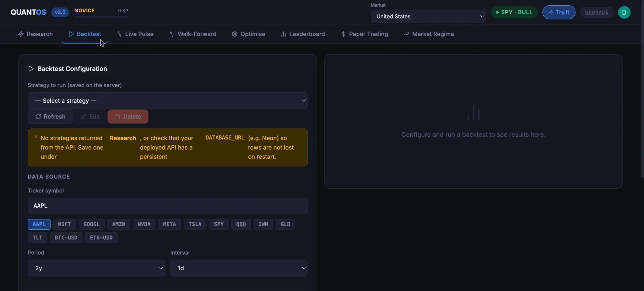The width and height of the screenshot is (644, 291).
Task: Click the NOVICE rank label
Action: click(85, 10)
